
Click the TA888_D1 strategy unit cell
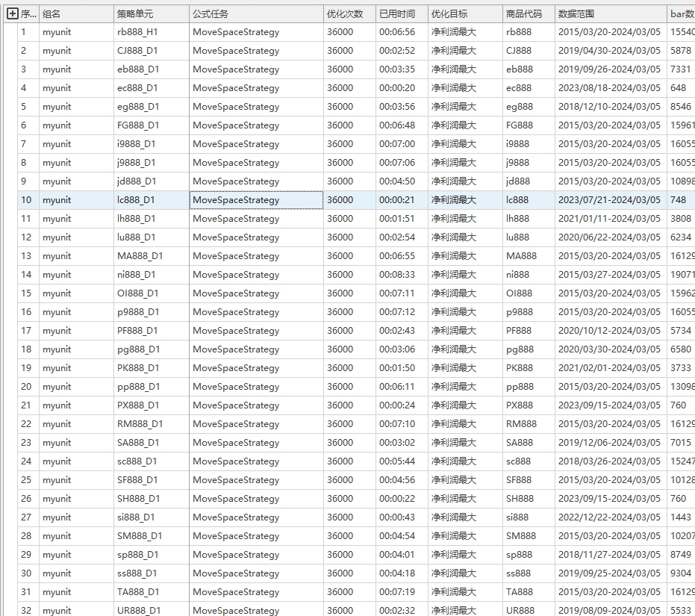[x=138, y=592]
